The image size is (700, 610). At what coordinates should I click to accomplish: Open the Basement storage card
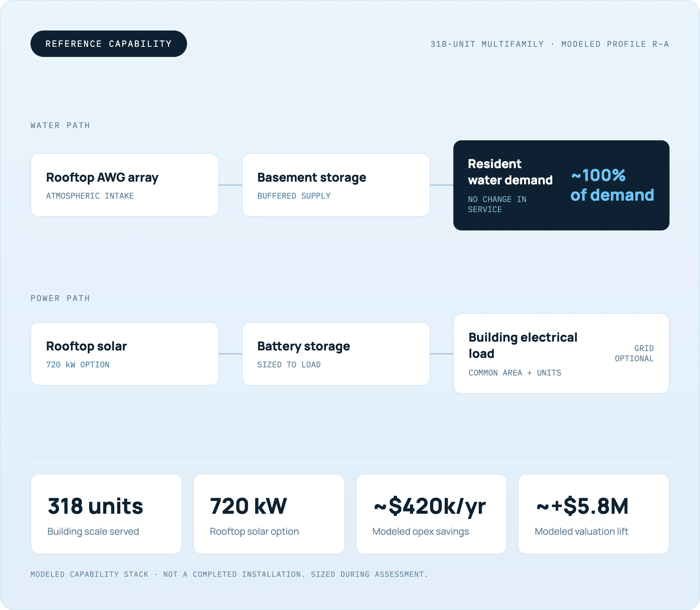click(336, 185)
